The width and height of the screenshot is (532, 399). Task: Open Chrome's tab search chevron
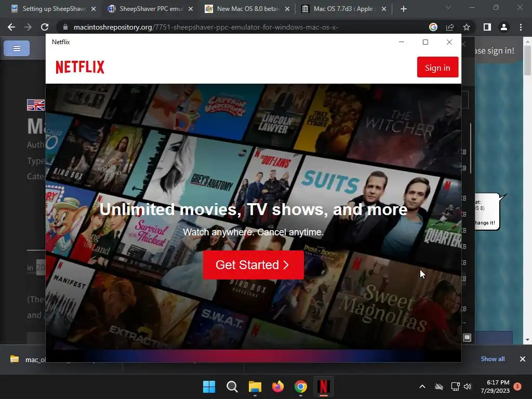pos(448,7)
